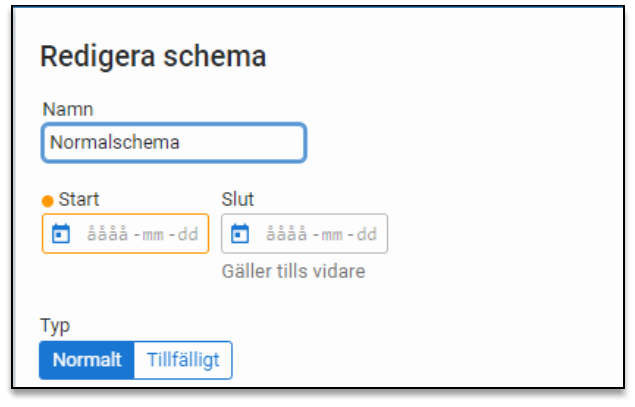Image resolution: width=635 pixels, height=407 pixels.
Task: Select the year segment of Slut date
Action: tap(286, 235)
